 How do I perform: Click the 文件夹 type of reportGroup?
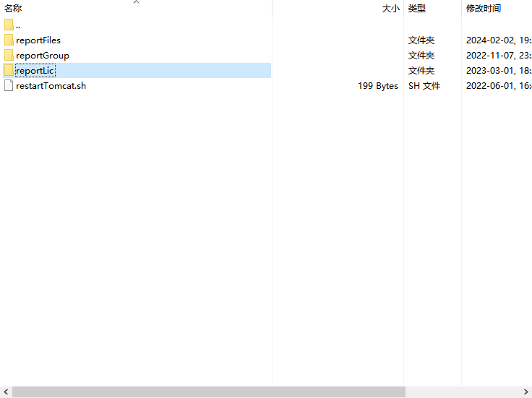click(x=421, y=56)
